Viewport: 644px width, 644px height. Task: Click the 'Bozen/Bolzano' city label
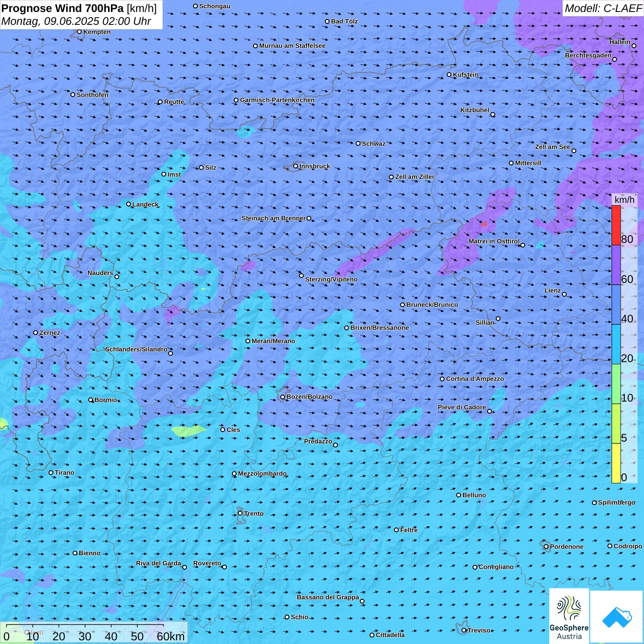pyautogui.click(x=310, y=397)
